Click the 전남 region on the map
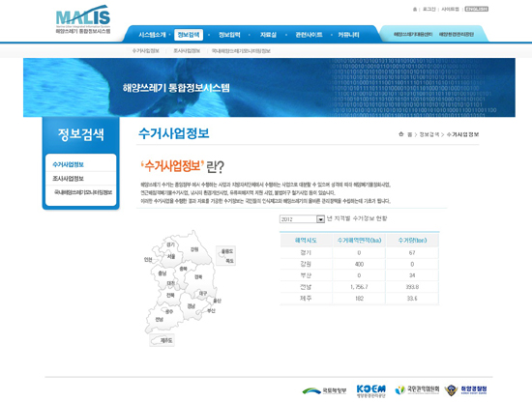This screenshot has width=532, height=402. point(160,319)
